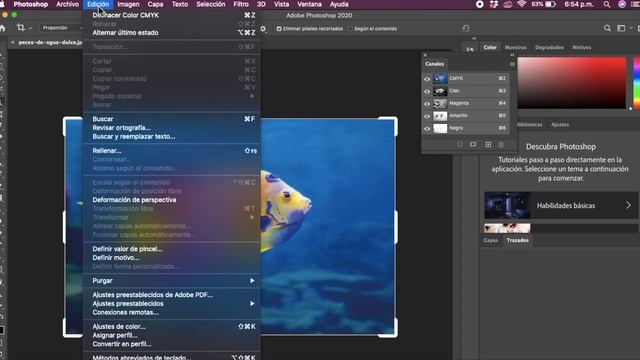Select the Trazados tab
The image size is (640, 360).
tap(518, 240)
